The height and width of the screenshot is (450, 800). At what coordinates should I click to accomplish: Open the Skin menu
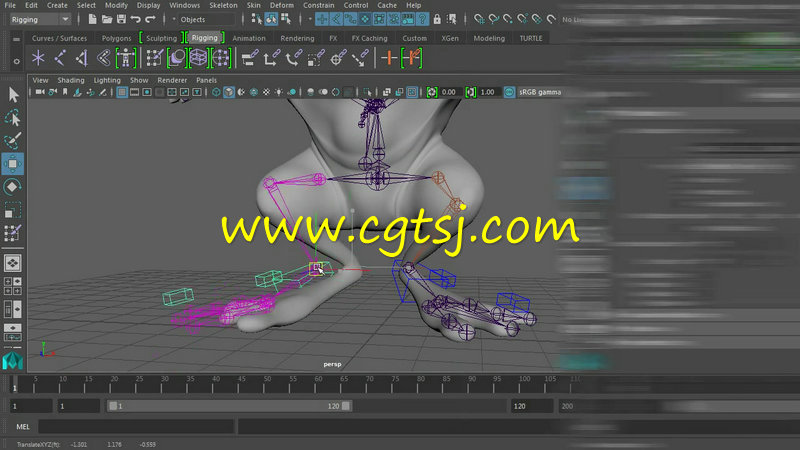click(254, 5)
